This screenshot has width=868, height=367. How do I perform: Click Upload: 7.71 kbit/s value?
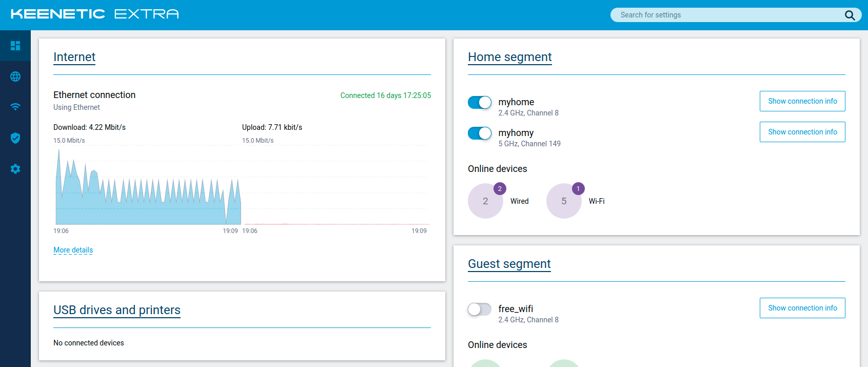272,127
